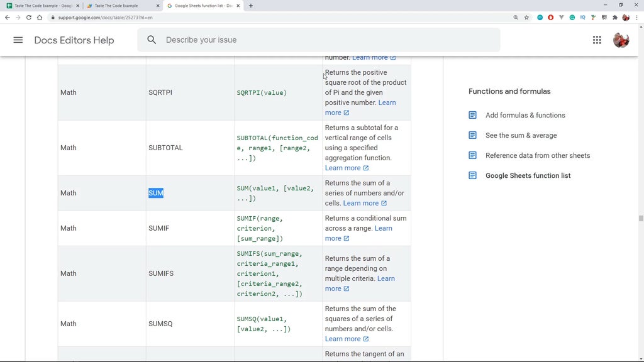Reload the page
Viewport: 644px width, 362px height.
pos(28,18)
